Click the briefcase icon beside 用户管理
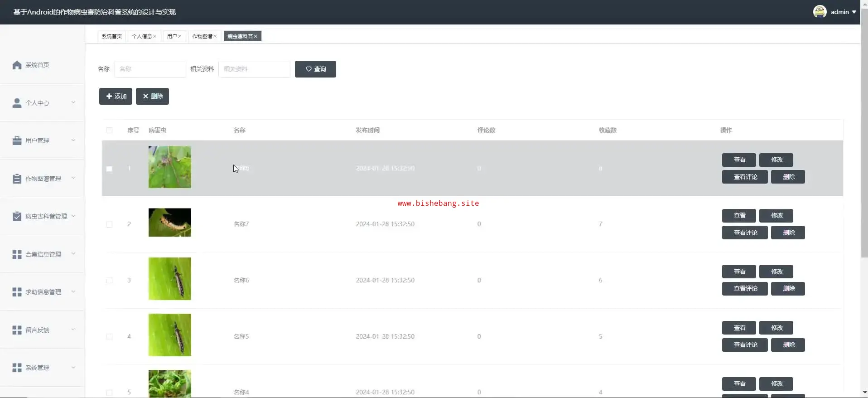 tap(17, 141)
